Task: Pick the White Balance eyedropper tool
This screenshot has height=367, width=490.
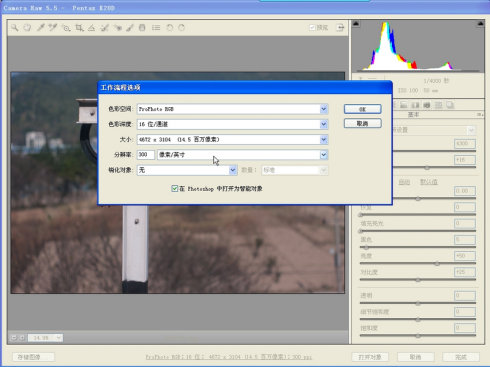Action: (41, 28)
